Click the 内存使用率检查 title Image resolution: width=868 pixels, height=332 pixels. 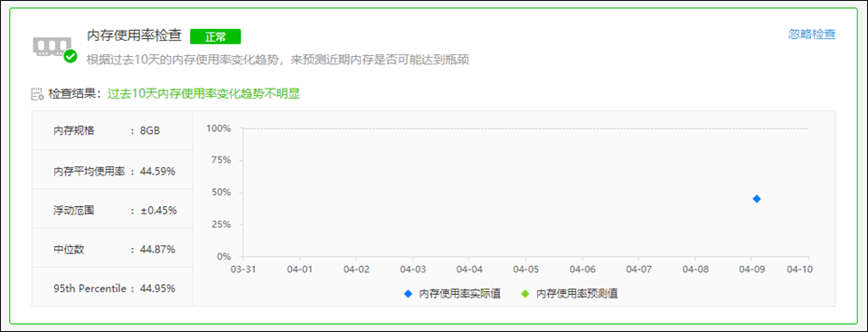(135, 35)
